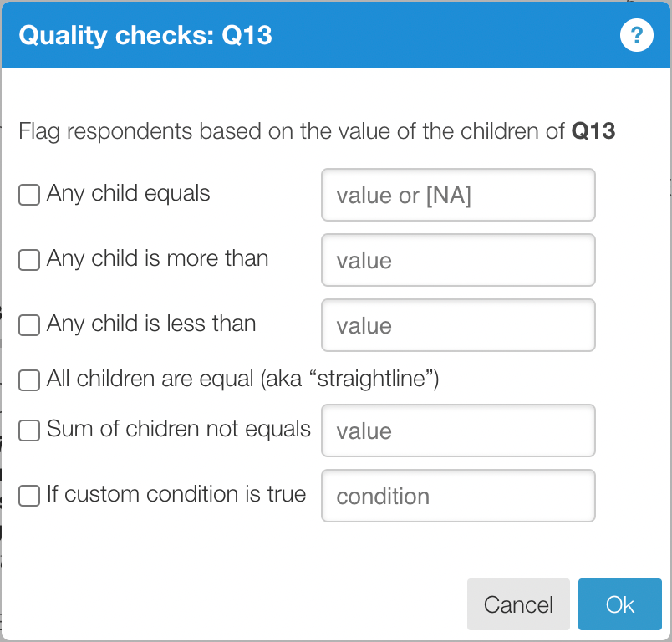Viewport: 672px width, 642px height.
Task: Select the value field beside 'Any child is more than'
Action: pyautogui.click(x=458, y=260)
